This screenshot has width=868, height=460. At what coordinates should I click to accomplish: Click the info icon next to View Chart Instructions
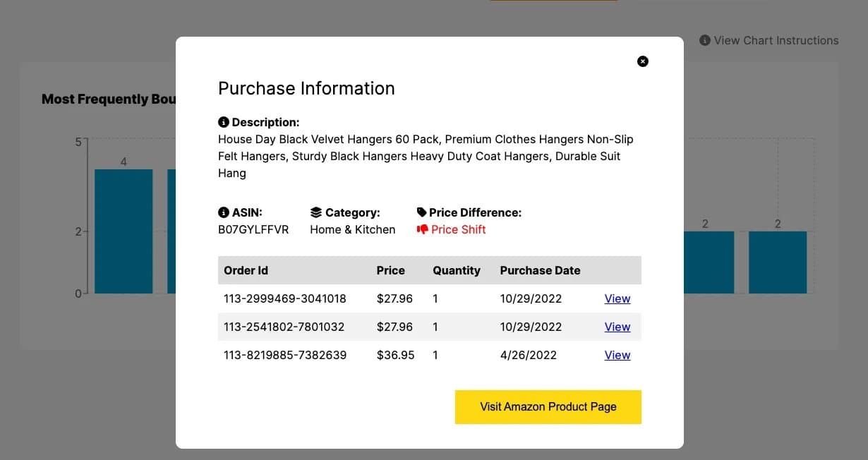(x=705, y=40)
